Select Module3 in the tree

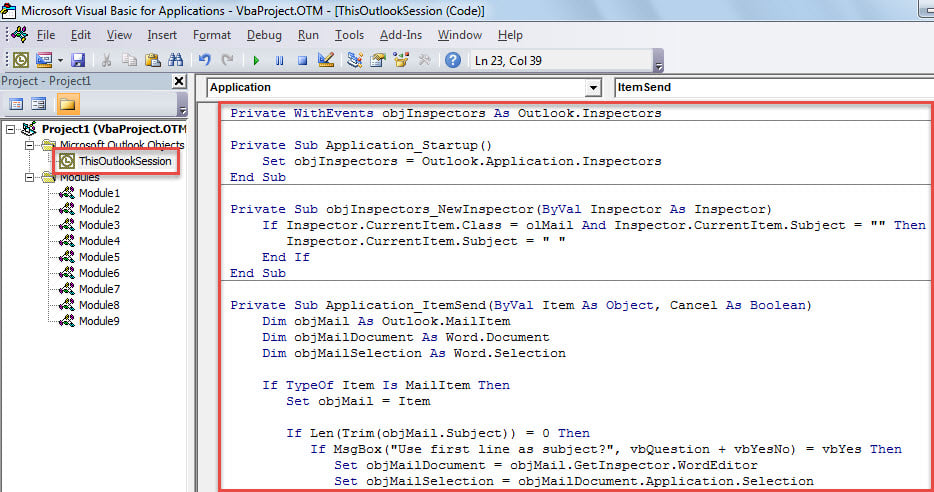[99, 225]
